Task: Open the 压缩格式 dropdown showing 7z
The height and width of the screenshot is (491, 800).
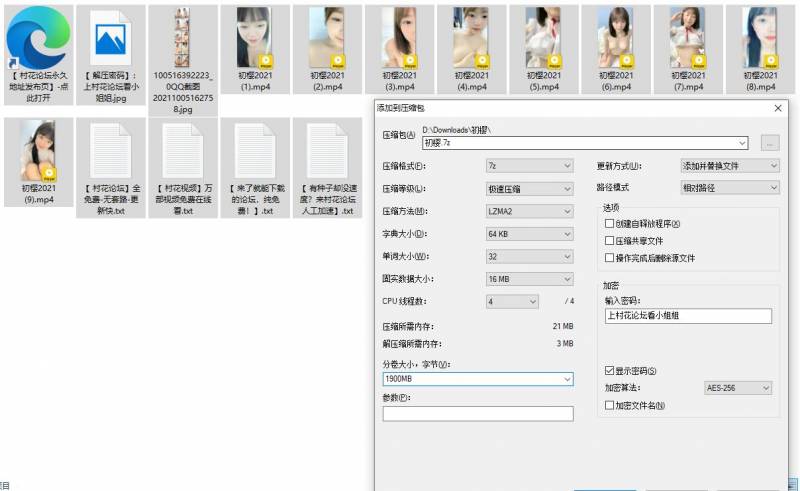Action: [529, 165]
